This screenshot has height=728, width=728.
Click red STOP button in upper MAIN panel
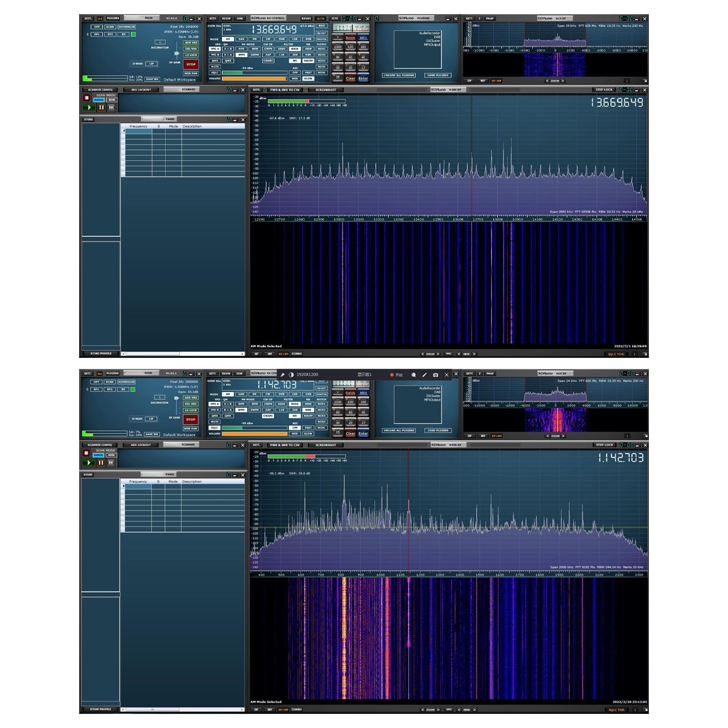pyautogui.click(x=191, y=65)
